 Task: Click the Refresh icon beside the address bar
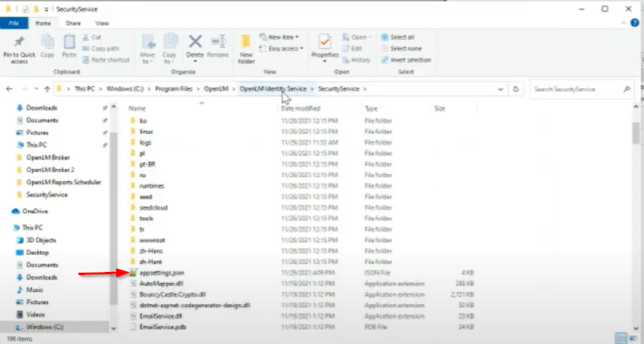517,88
